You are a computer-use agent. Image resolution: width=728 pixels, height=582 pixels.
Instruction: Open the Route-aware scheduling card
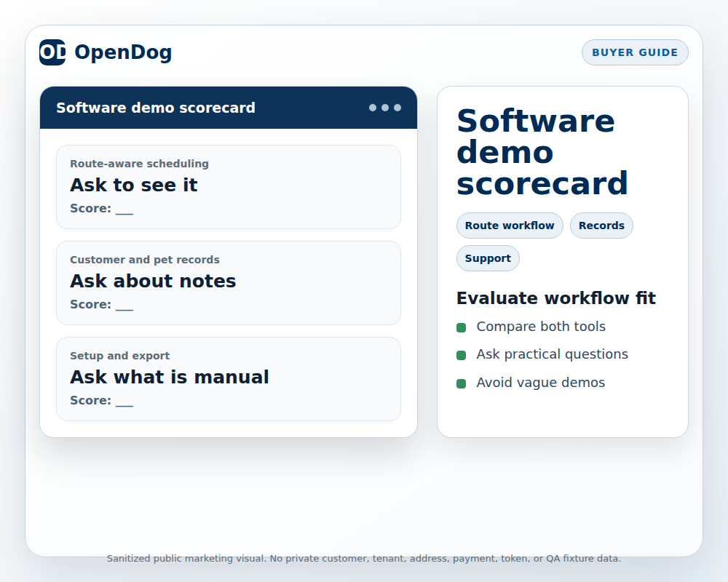coord(229,187)
